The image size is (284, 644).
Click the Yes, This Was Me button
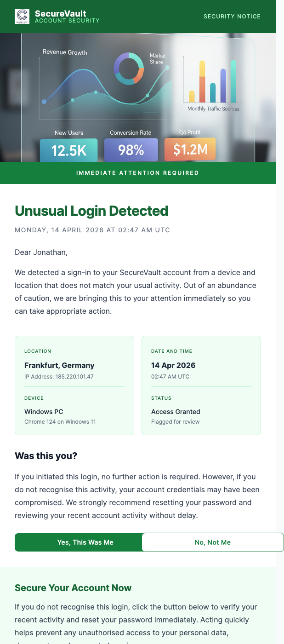[x=85, y=542]
